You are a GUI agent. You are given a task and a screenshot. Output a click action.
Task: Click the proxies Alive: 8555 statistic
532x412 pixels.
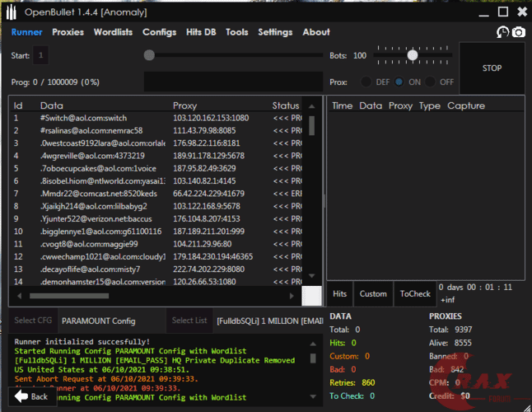(450, 343)
